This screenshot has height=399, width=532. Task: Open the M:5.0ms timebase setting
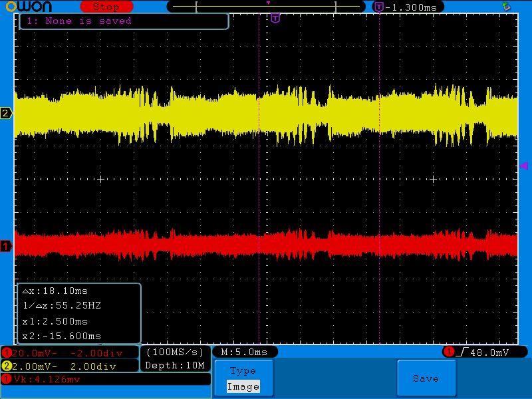tap(244, 352)
